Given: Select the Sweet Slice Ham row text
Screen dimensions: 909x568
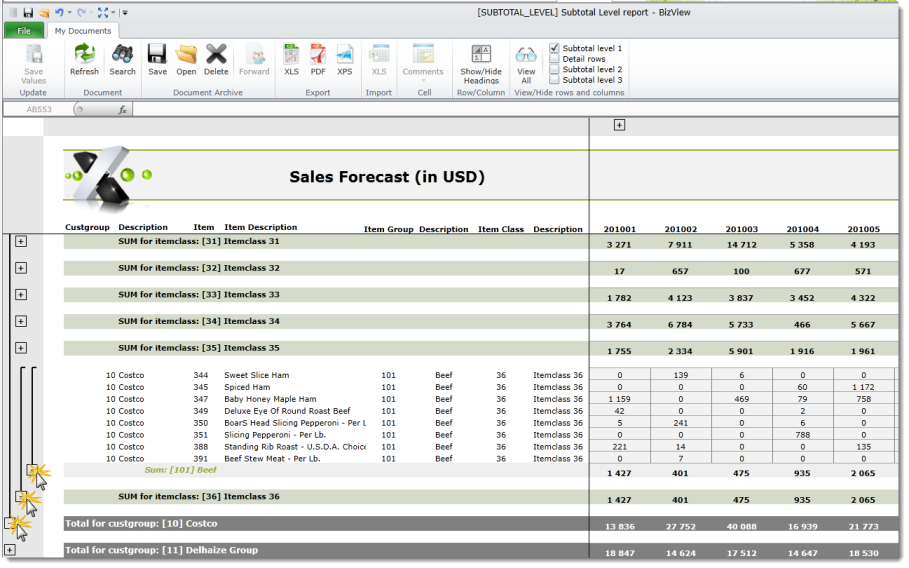Looking at the screenshot, I should pos(256,375).
